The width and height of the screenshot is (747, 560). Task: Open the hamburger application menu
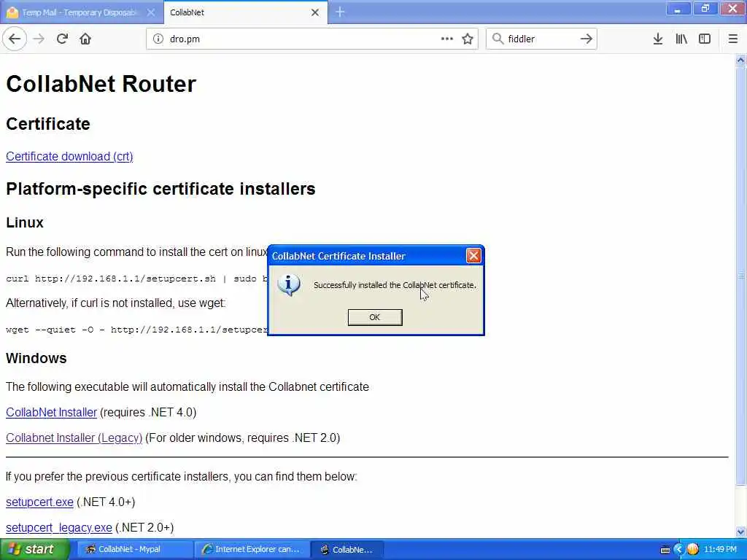(733, 39)
